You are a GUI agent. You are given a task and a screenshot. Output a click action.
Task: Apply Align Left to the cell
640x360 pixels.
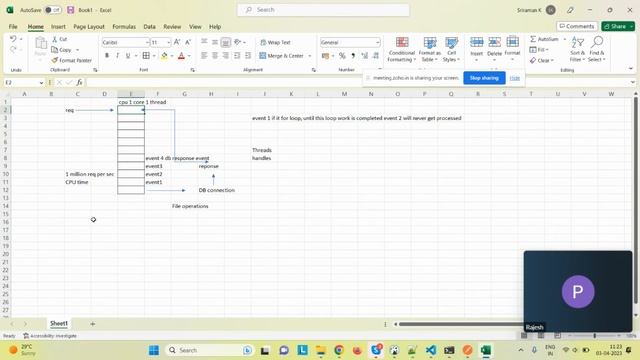[204, 56]
